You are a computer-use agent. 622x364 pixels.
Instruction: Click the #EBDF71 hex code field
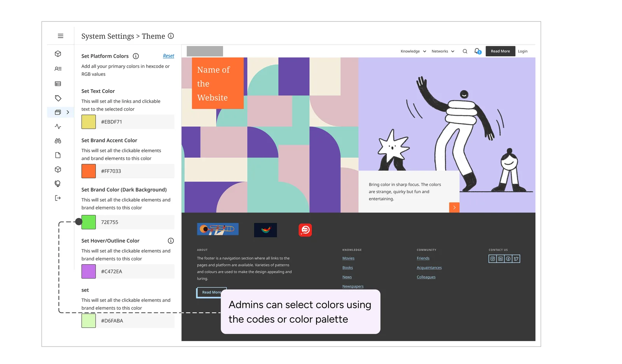click(135, 122)
